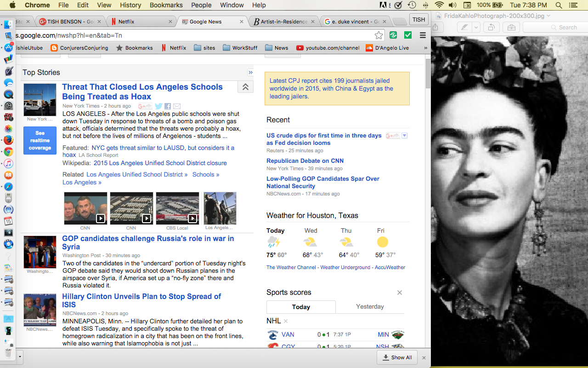
Task: Click the iTunes Dock icon
Action: [x=8, y=163]
